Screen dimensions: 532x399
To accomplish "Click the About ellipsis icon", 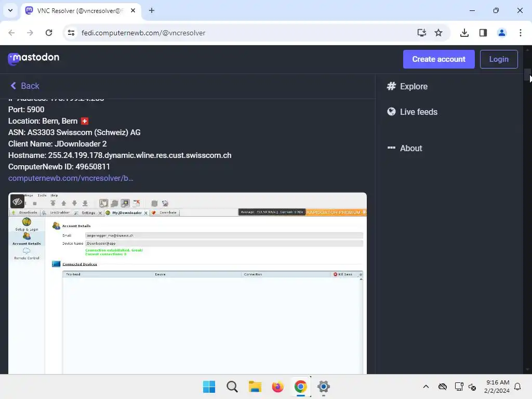I will [391, 148].
